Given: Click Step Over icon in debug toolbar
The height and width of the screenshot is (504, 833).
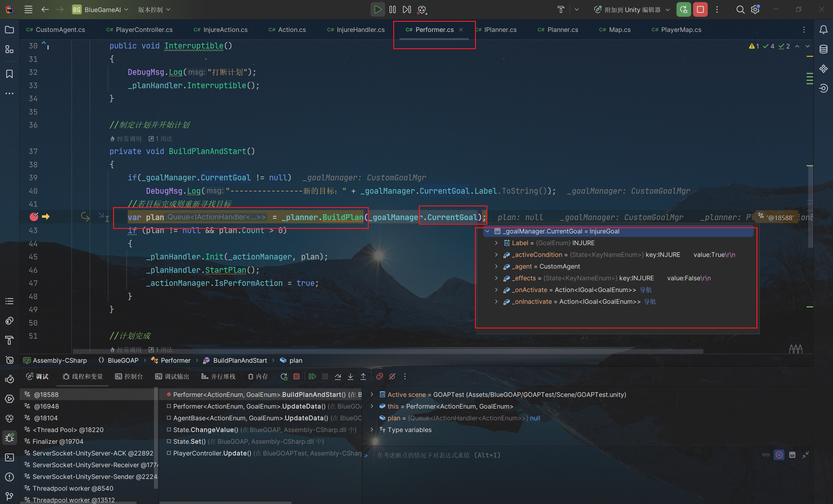Looking at the screenshot, I should click(338, 376).
